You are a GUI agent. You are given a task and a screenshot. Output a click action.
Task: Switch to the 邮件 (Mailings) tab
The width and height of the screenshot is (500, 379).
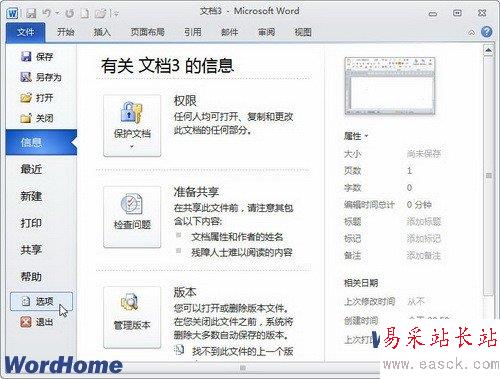point(230,32)
